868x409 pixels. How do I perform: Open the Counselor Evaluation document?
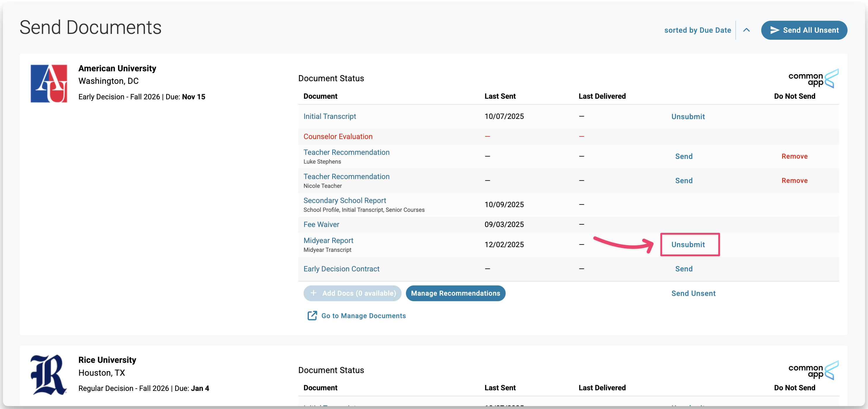[x=337, y=136]
